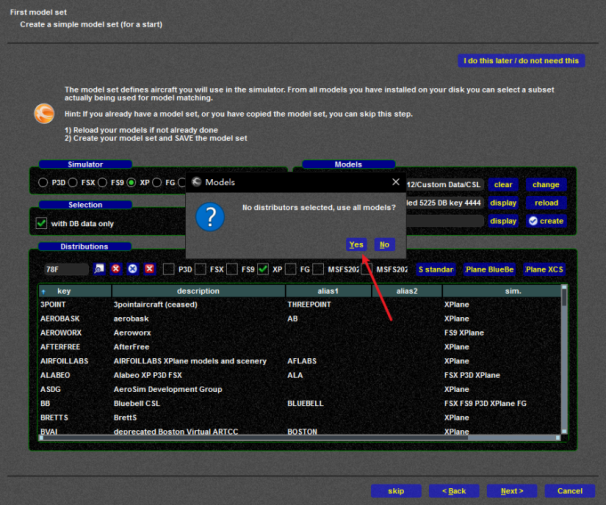This screenshot has width=606, height=505.
Task: Expand the table using the plus header icon
Action: pyautogui.click(x=42, y=291)
